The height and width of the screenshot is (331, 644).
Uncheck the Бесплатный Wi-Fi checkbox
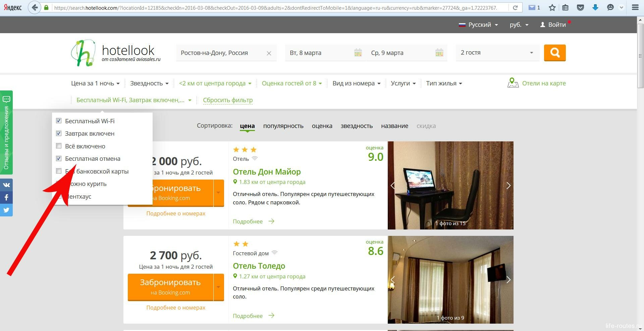[59, 121]
